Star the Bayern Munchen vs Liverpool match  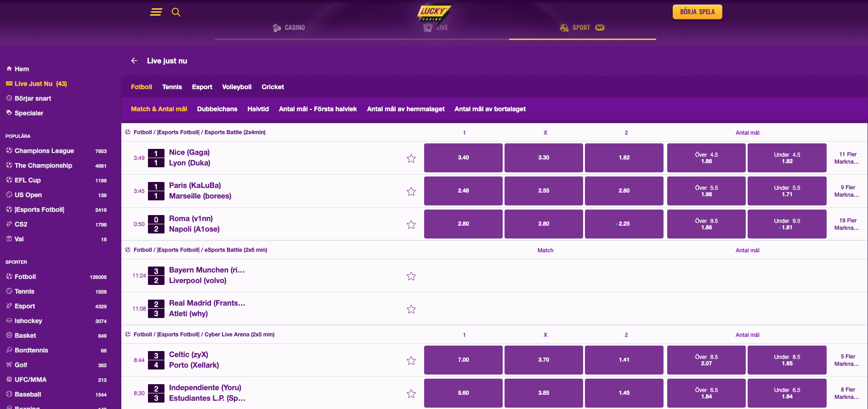411,276
